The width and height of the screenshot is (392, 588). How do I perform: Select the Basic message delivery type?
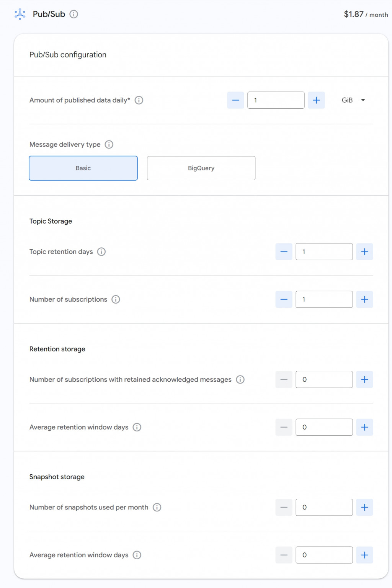[x=83, y=168]
